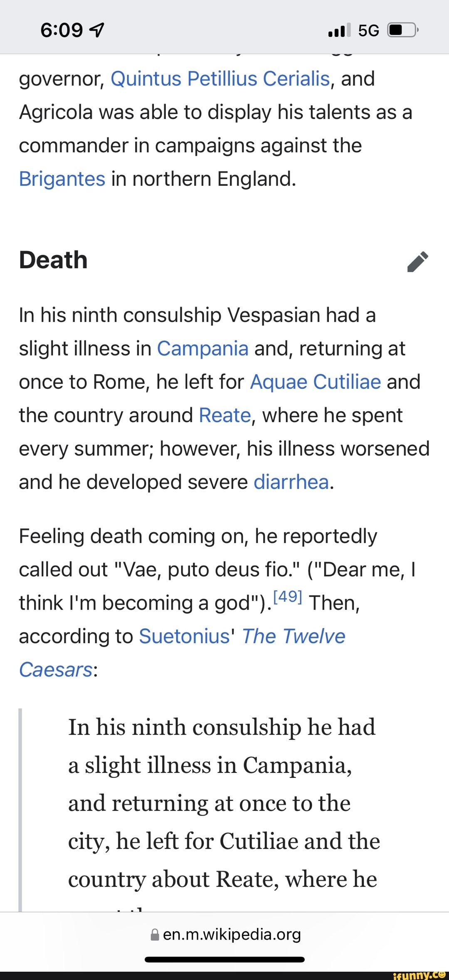
Task: Tap the location arrow icon in status bar
Action: 97,30
